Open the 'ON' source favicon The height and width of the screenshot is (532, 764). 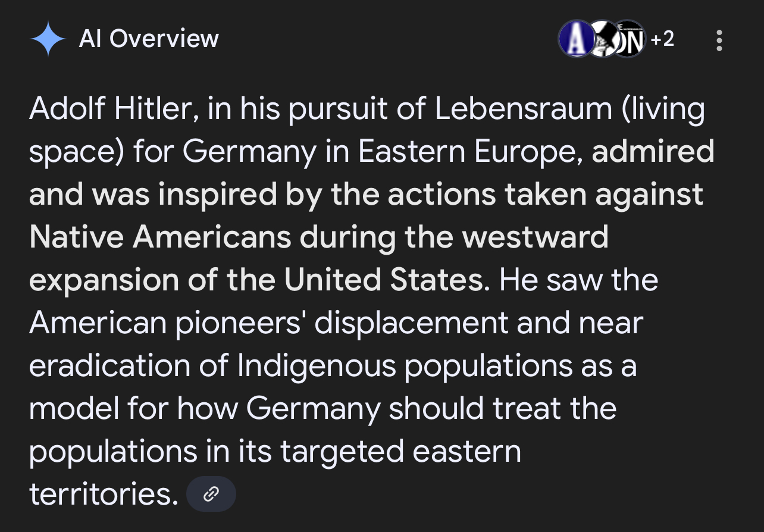pos(631,39)
